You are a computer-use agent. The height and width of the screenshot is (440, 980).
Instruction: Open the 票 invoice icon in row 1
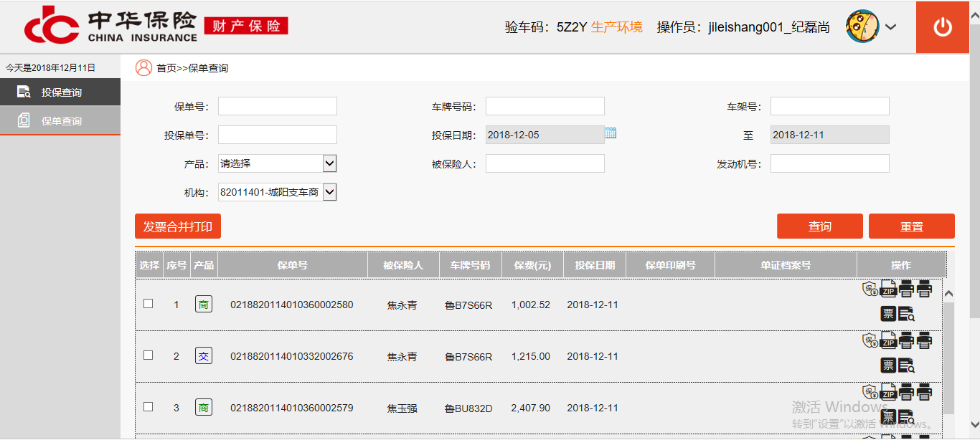888,314
